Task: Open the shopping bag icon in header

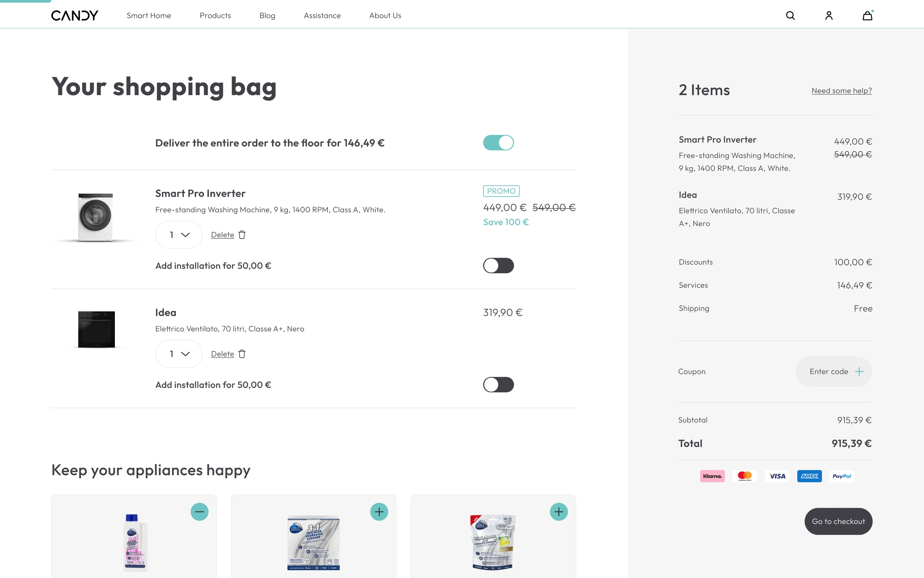Action: 867,15
